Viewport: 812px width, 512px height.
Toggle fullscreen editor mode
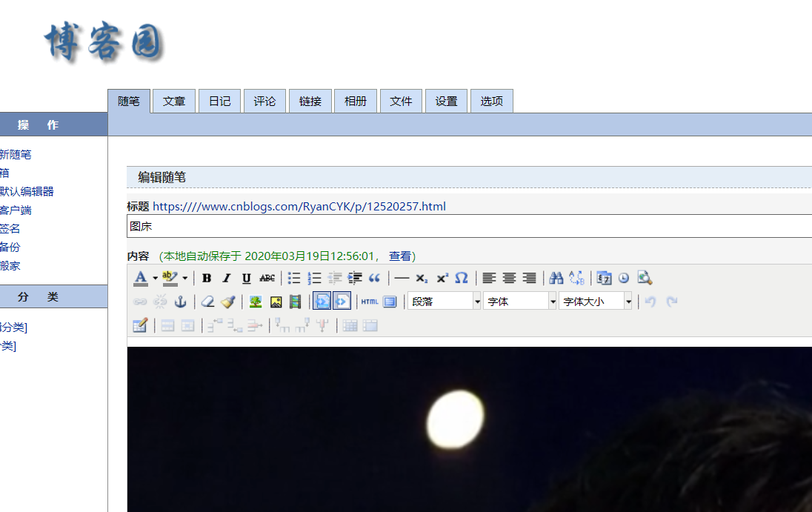390,302
